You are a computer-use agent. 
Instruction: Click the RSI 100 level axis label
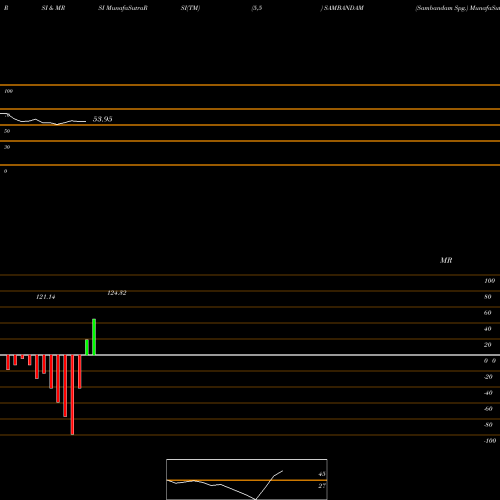[9, 91]
